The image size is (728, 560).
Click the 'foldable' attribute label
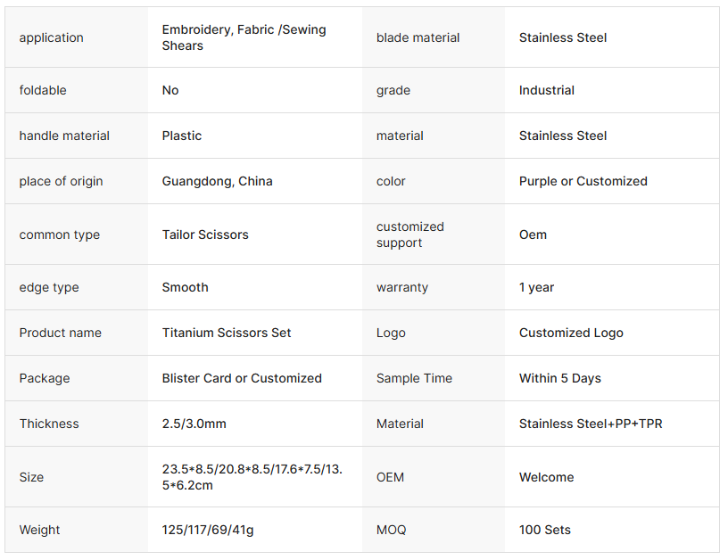click(43, 90)
